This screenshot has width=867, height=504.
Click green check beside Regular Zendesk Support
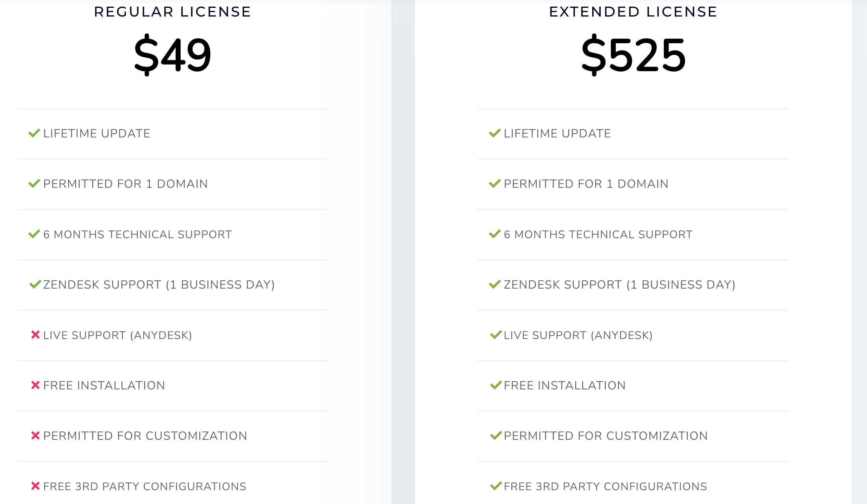point(35,284)
